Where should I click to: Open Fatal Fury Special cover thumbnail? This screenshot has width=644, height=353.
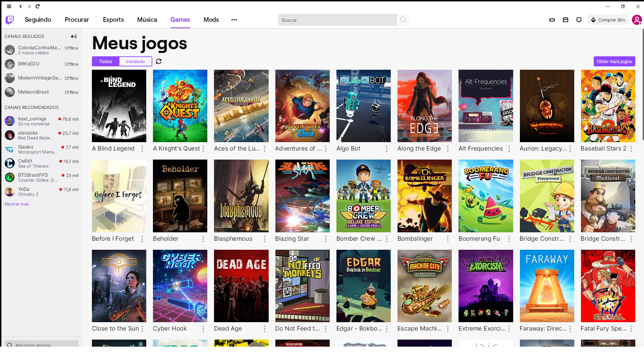[x=608, y=286]
